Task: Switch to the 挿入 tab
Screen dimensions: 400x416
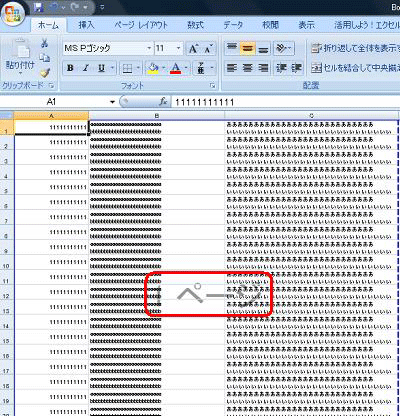Action: point(86,25)
